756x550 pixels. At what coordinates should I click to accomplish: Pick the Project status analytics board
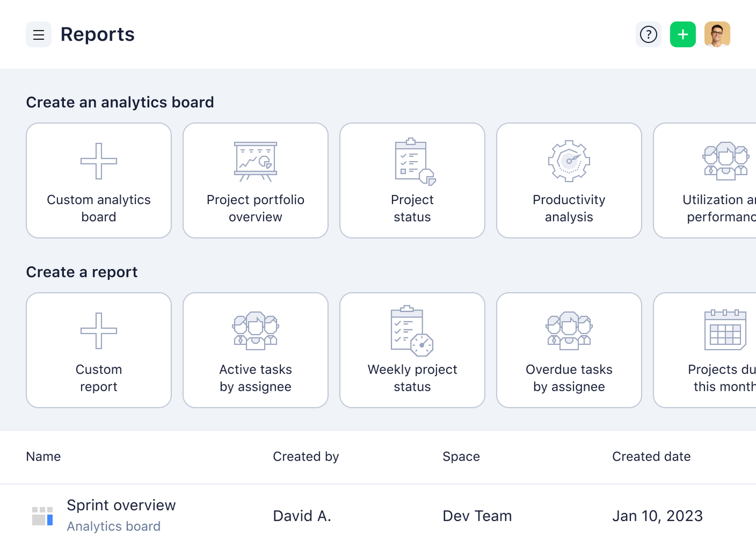(412, 180)
